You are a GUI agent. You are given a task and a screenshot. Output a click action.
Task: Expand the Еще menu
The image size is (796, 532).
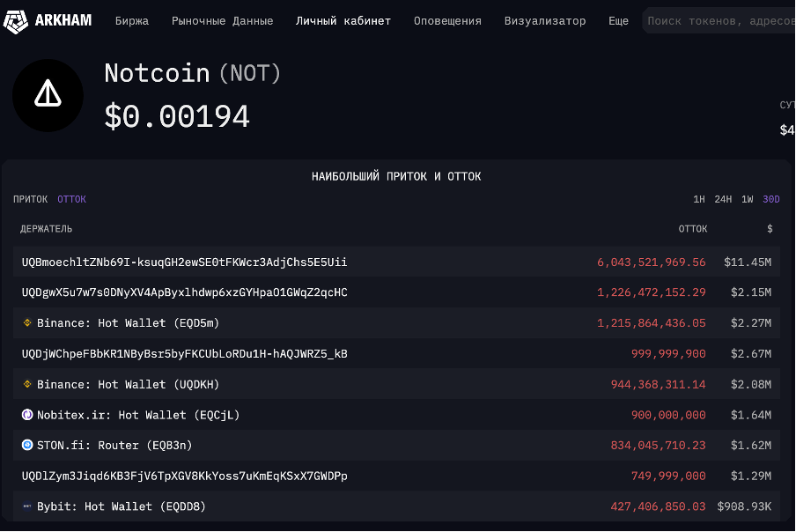point(618,21)
